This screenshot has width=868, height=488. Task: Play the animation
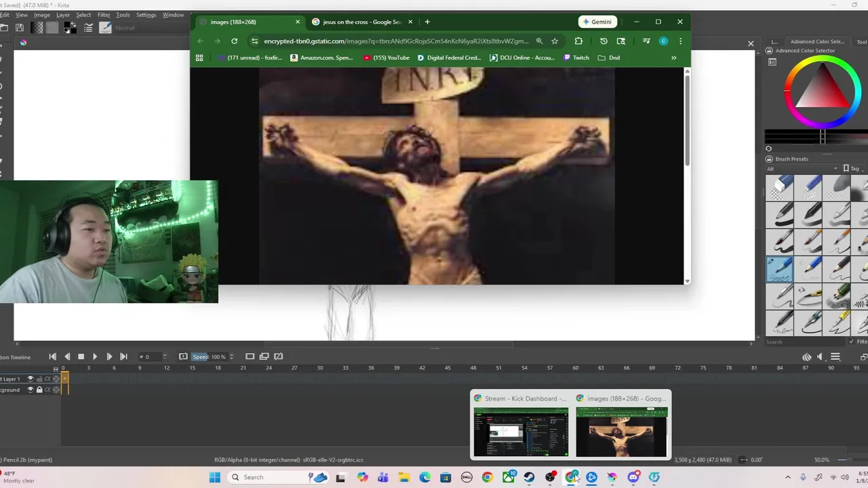(95, 357)
